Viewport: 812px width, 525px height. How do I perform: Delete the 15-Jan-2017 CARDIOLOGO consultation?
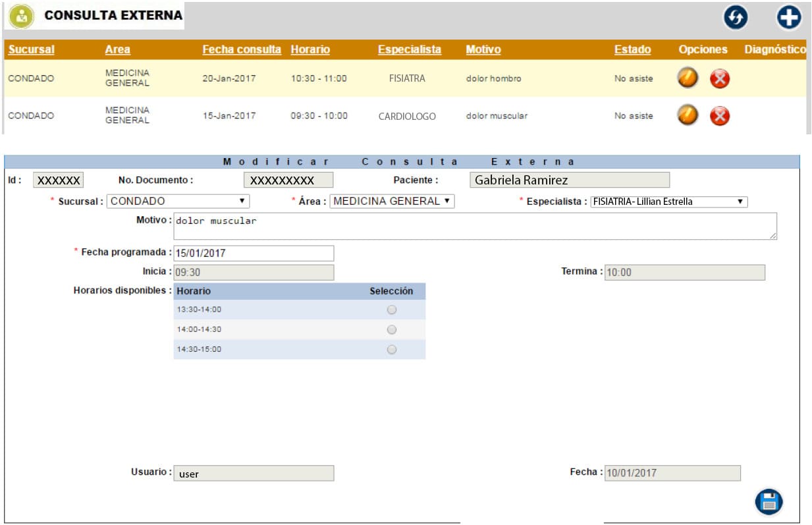[720, 117]
